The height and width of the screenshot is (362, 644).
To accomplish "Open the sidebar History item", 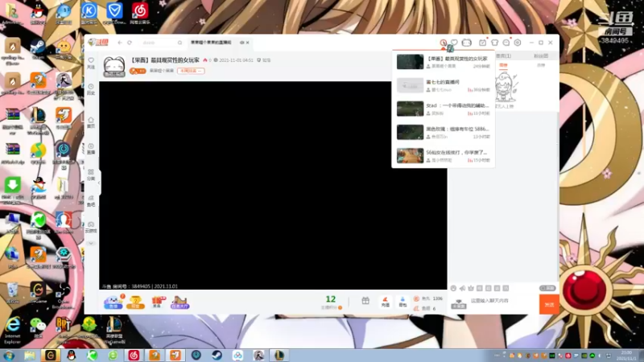I will click(91, 89).
